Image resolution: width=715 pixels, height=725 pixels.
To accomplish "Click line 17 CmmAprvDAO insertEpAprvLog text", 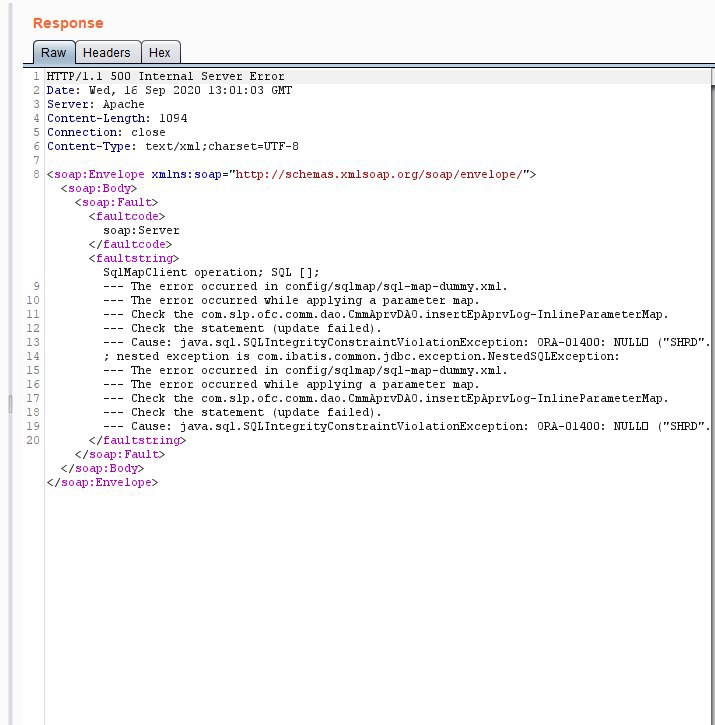I will pos(386,398).
